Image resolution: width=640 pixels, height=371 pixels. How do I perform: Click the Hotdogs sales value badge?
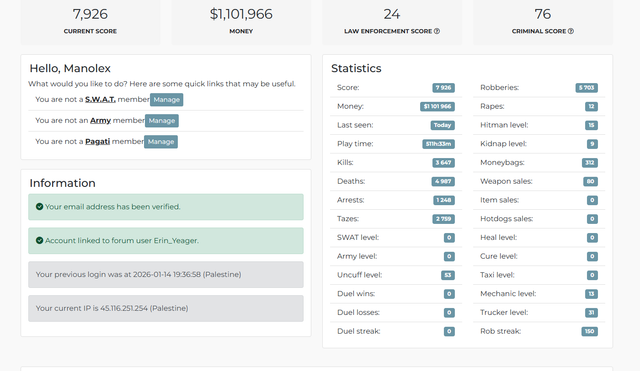click(x=592, y=219)
